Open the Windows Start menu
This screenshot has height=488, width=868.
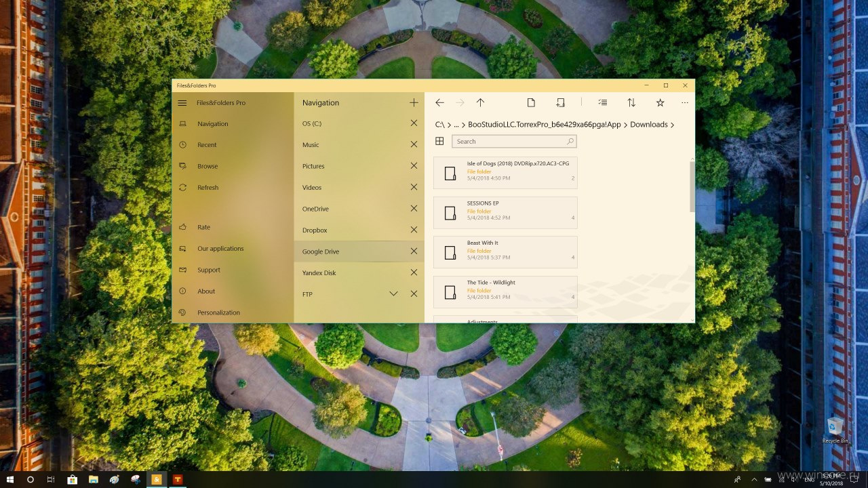click(x=10, y=479)
